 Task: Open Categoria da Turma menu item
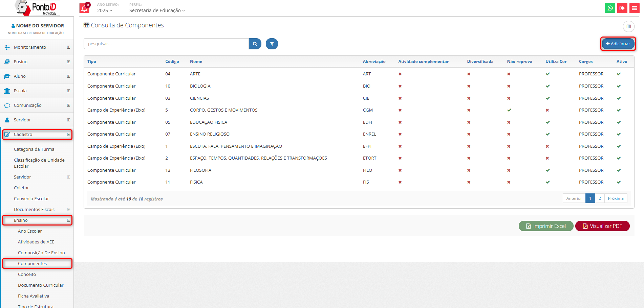pyautogui.click(x=34, y=149)
